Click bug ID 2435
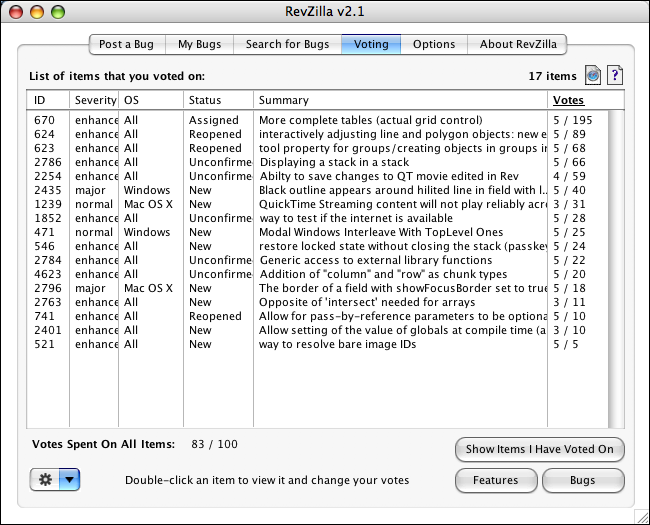This screenshot has height=525, width=650. coord(48,190)
